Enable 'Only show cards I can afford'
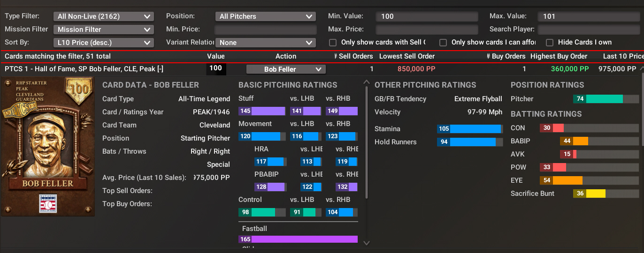This screenshot has height=253, width=644. coord(443,43)
